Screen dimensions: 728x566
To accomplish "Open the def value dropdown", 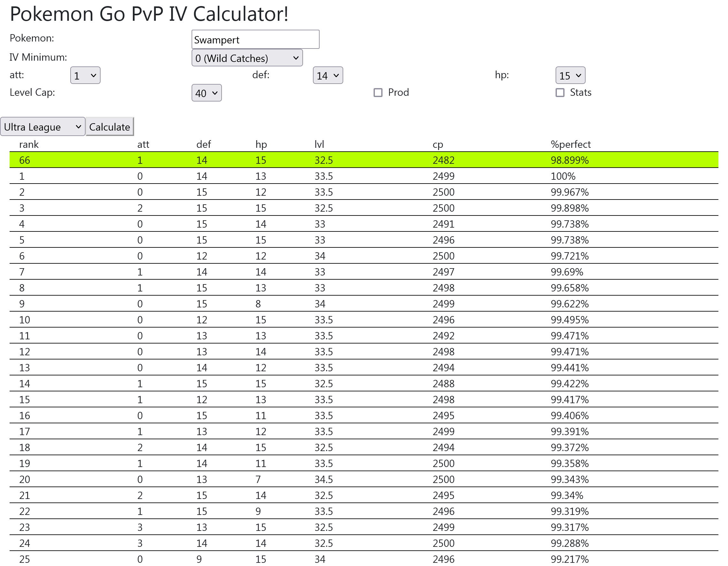I will 328,75.
